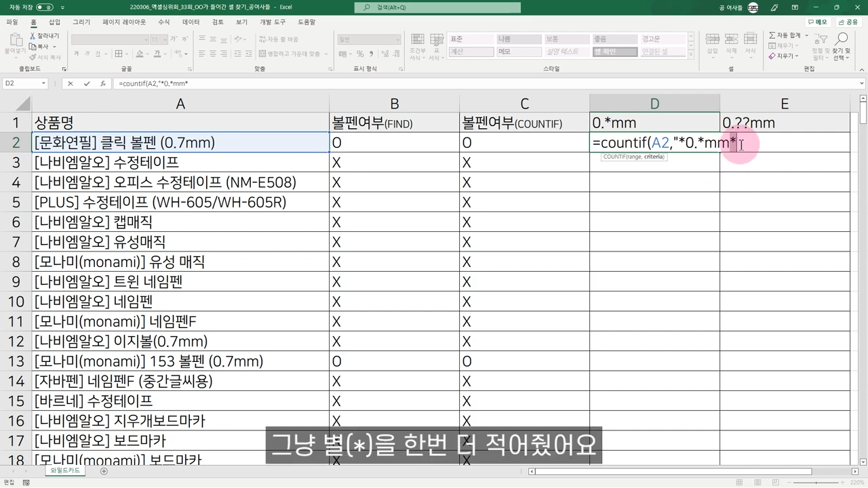Open the font size dropdown
Image resolution: width=868 pixels, height=488 pixels.
pos(164,40)
